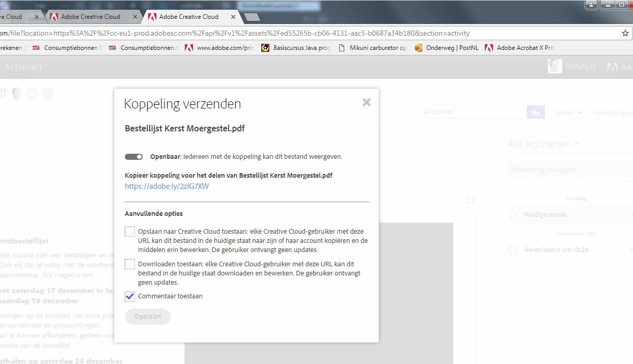The width and height of the screenshot is (633, 364).
Task: Open the www.adobe.com/prin bookmark
Action: (x=219, y=48)
